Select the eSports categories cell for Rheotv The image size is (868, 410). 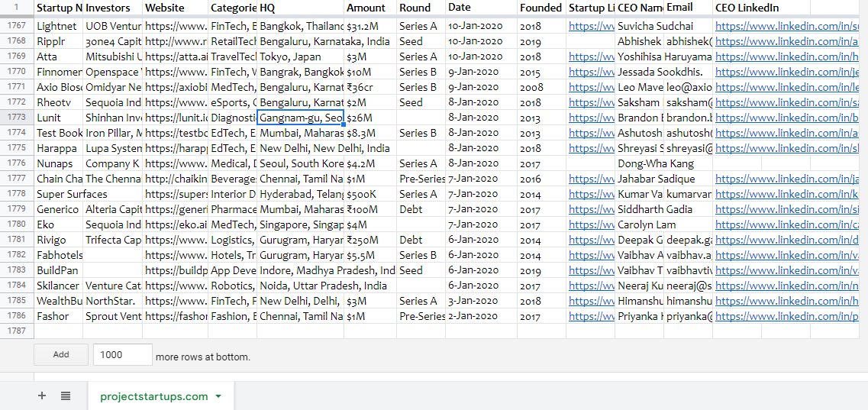[x=233, y=102]
